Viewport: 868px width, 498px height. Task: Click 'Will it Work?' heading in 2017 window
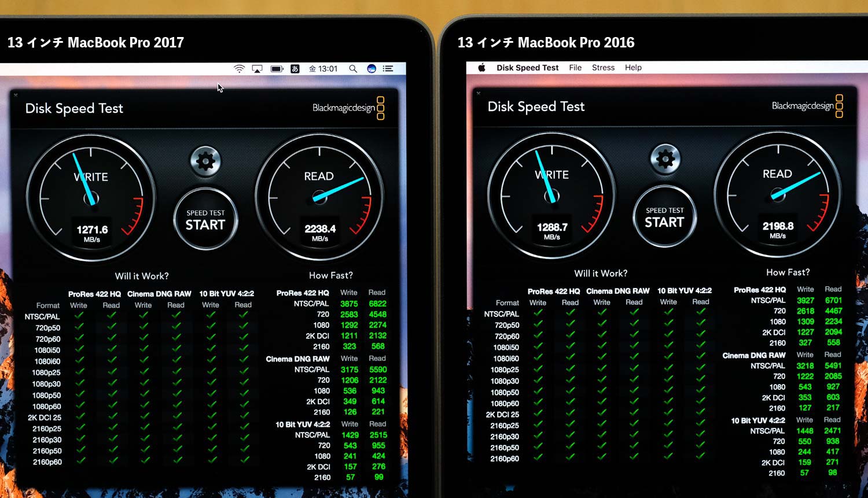click(x=142, y=276)
